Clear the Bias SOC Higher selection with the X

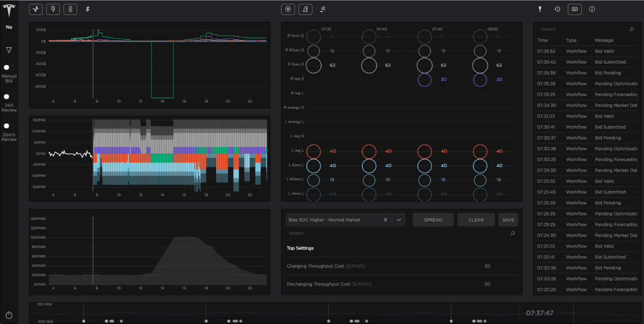point(385,219)
